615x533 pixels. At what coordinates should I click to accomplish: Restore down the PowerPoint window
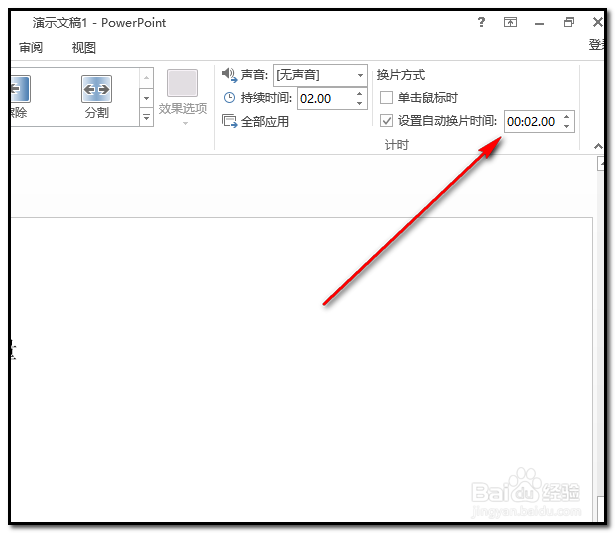569,22
